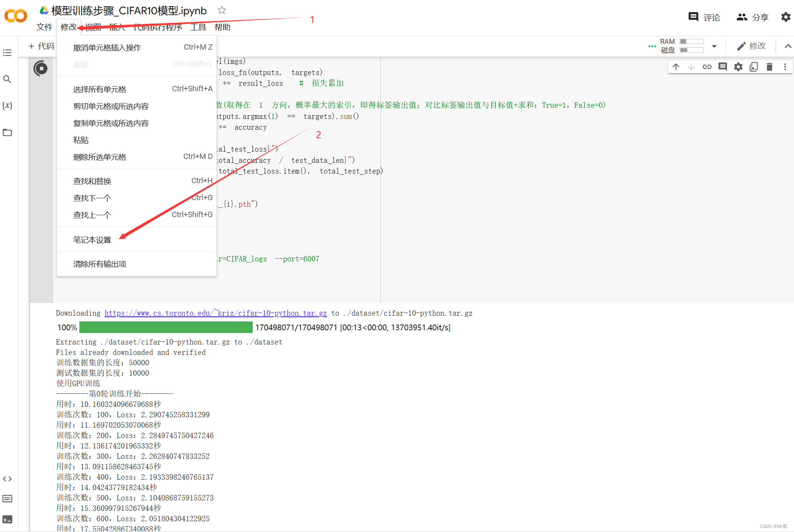Choose 复制单元格或所选内容
794x532 pixels.
137,123
